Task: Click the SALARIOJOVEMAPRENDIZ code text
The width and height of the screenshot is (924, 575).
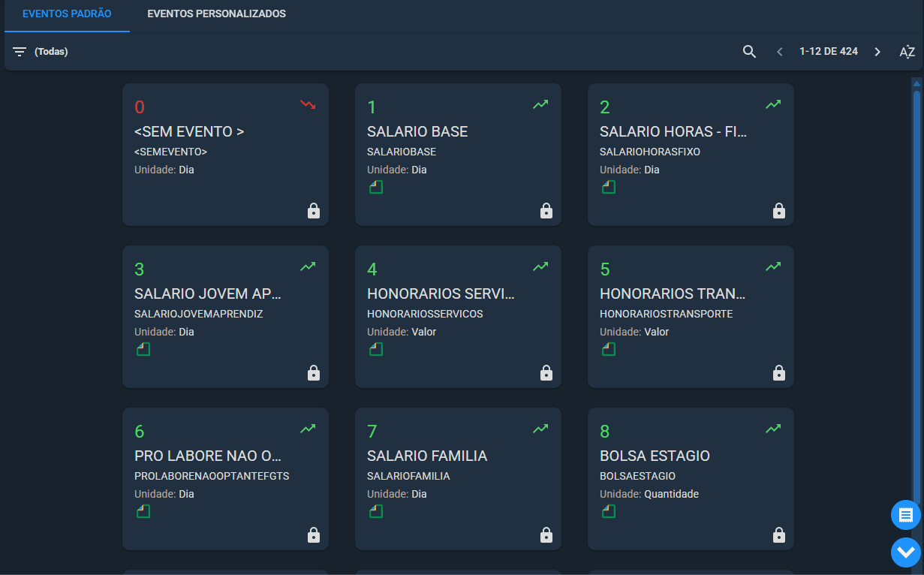Action: [199, 314]
